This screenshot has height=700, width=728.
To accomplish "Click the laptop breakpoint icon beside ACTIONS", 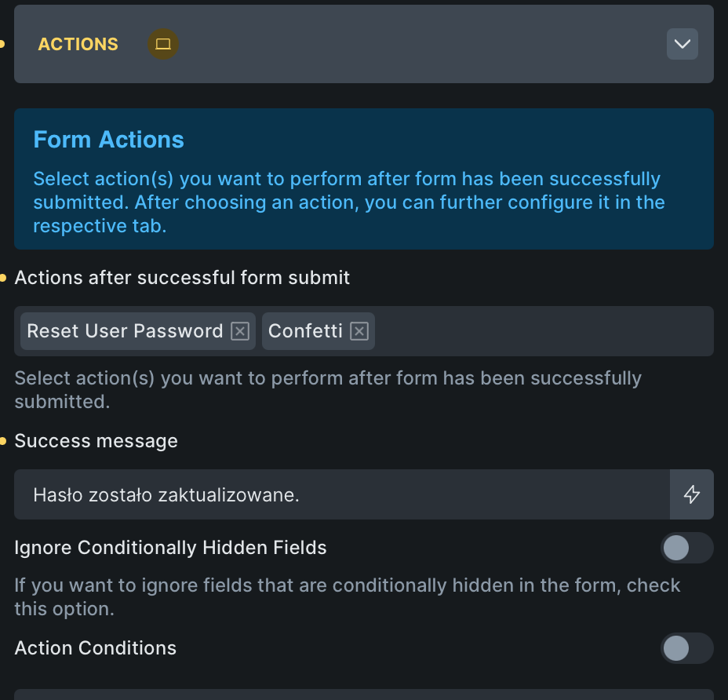I will tap(163, 44).
